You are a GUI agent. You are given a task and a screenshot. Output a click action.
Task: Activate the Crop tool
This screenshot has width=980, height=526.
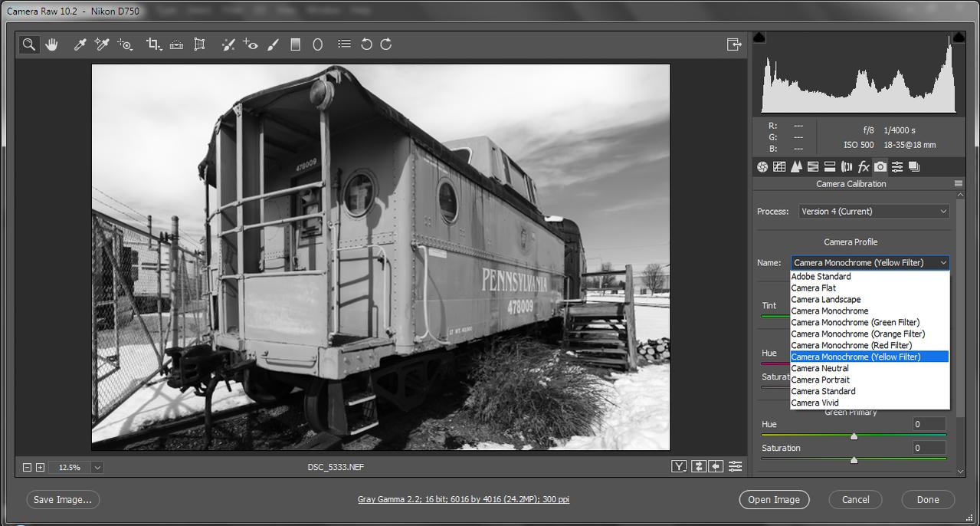click(x=153, y=44)
